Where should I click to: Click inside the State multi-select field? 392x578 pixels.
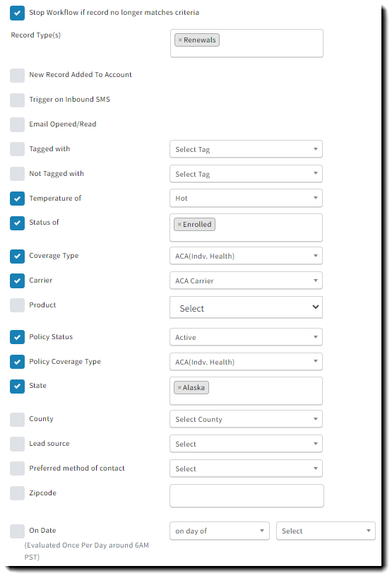point(246,391)
